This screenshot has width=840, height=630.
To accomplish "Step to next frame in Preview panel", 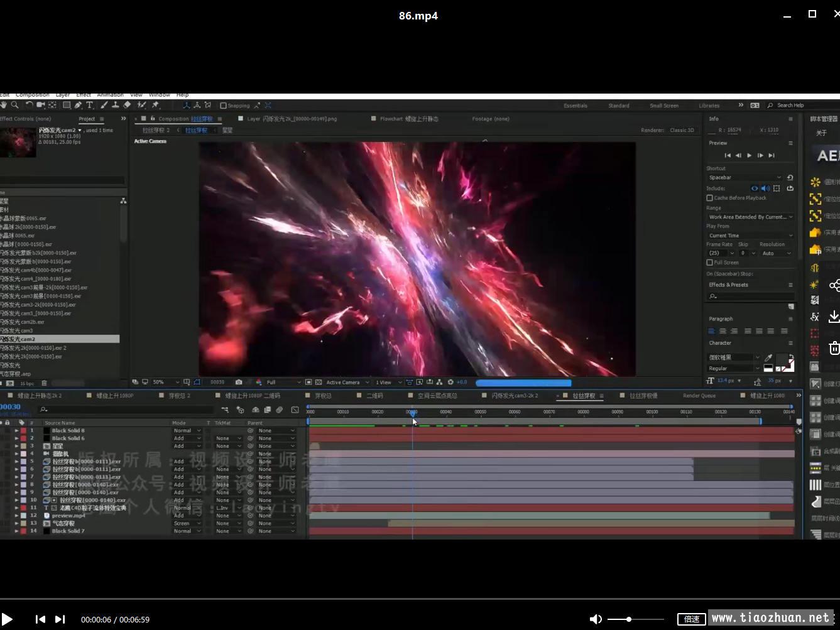I will click(x=760, y=156).
